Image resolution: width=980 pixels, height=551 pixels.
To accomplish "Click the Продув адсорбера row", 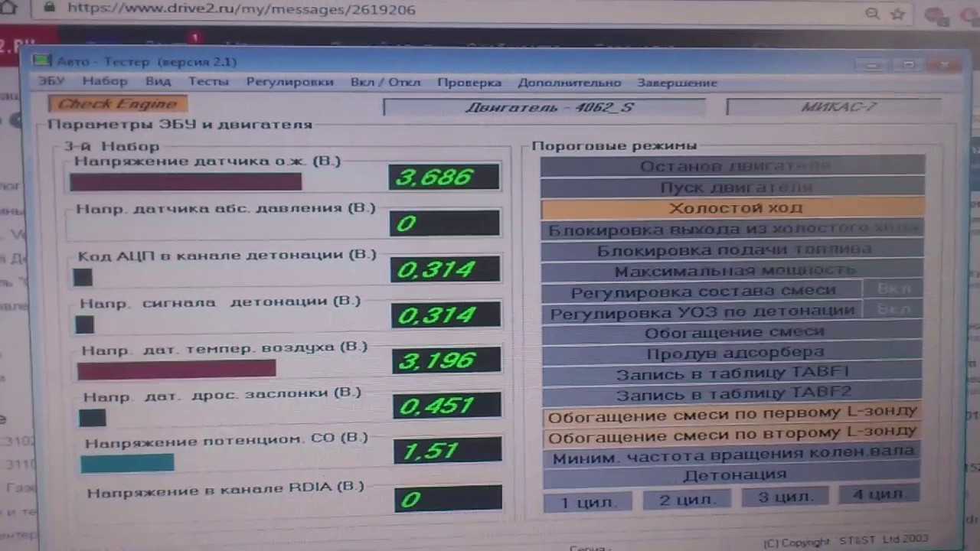I will click(x=733, y=352).
